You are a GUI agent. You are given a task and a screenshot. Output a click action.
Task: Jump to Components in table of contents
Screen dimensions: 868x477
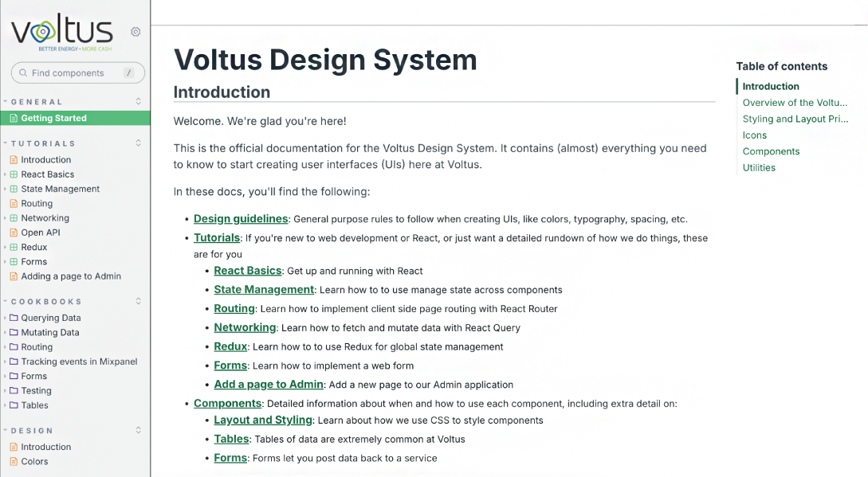pyautogui.click(x=771, y=151)
